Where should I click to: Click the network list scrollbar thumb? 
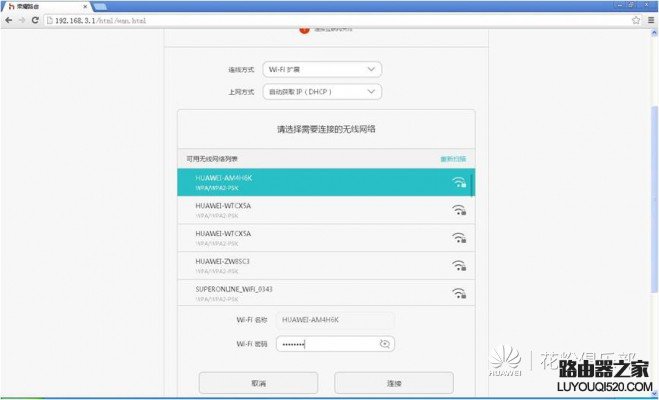tap(472, 185)
